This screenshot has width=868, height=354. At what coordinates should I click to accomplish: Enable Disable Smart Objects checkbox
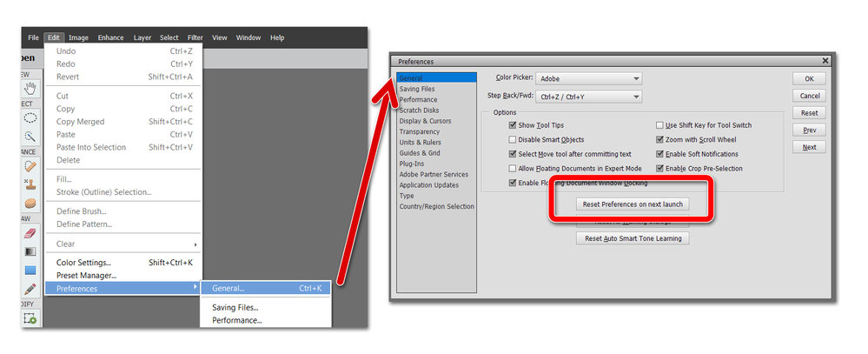513,140
